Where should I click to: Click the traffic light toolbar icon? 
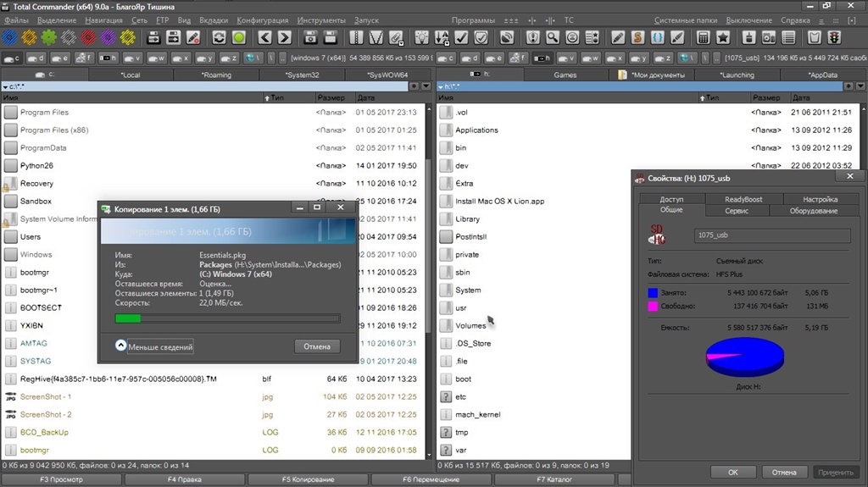(x=834, y=37)
